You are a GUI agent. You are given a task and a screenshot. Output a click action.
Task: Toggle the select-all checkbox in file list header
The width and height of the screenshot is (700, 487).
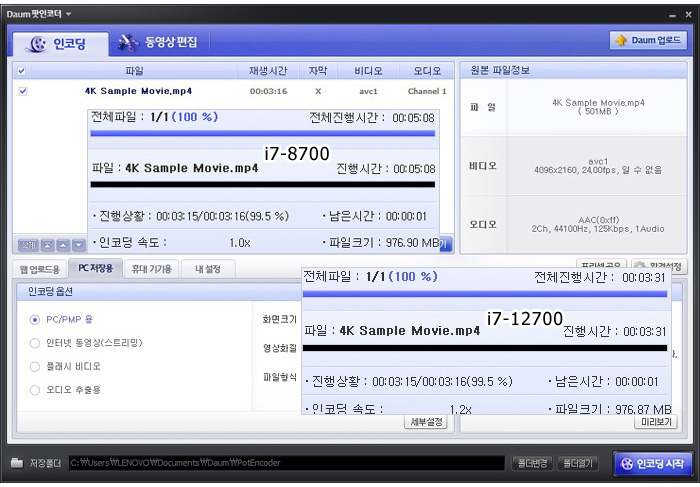pyautogui.click(x=22, y=71)
